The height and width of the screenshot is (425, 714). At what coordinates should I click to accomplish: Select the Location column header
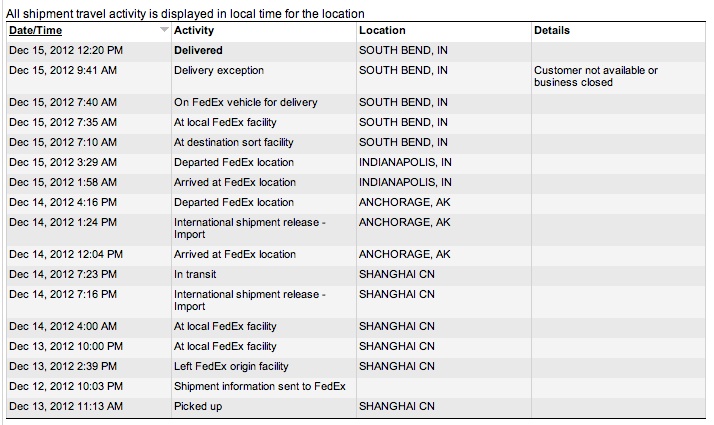(382, 31)
